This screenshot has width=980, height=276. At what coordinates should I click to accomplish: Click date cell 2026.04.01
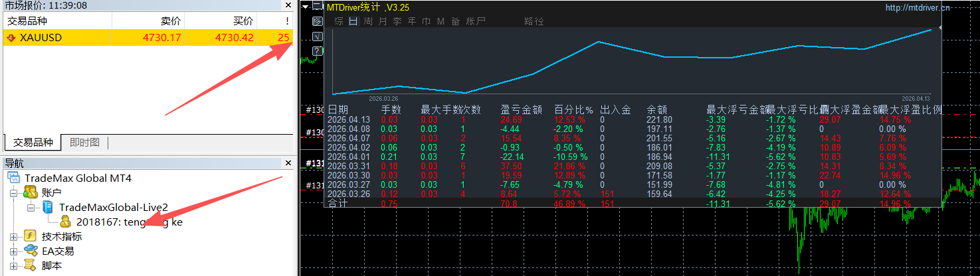coord(349,157)
